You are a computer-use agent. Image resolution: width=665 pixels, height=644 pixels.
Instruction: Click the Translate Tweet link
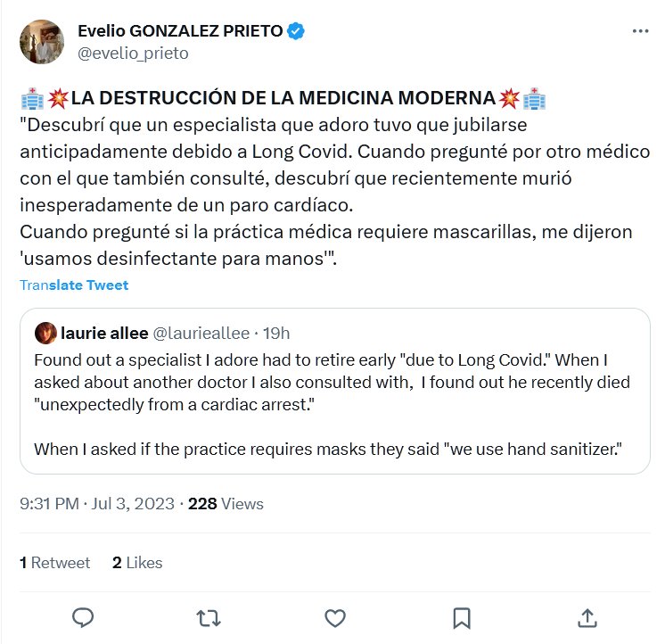[74, 285]
